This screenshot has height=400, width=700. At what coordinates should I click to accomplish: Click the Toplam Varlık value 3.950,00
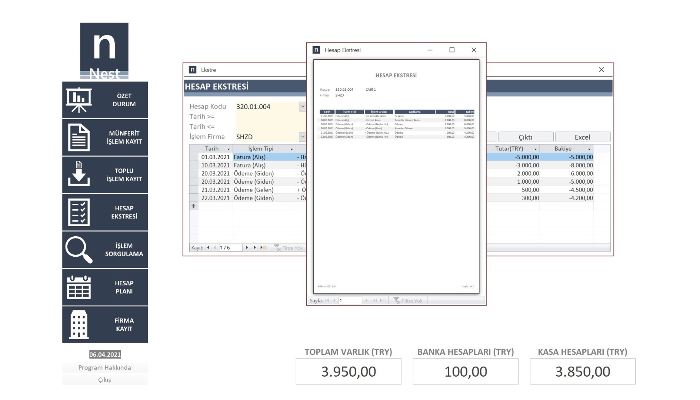(349, 371)
